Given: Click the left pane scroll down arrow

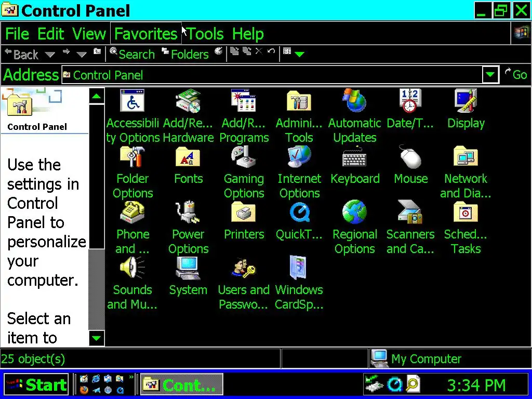Looking at the screenshot, I should 97,338.
